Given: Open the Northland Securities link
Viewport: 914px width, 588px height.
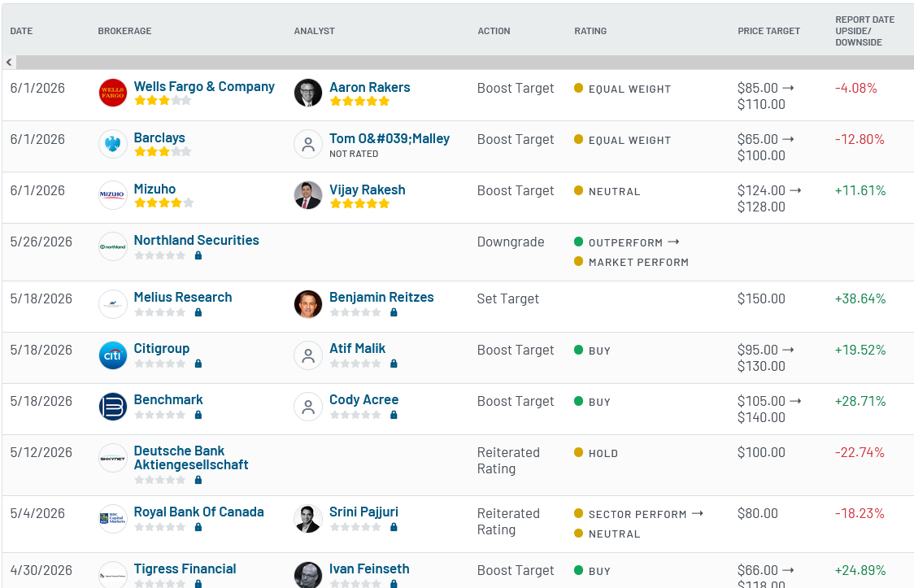Looking at the screenshot, I should tap(197, 240).
